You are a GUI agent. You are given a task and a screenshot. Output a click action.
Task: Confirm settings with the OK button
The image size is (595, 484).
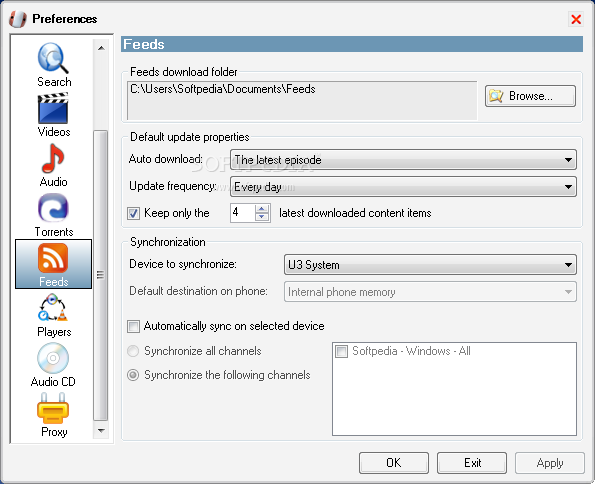(x=394, y=463)
